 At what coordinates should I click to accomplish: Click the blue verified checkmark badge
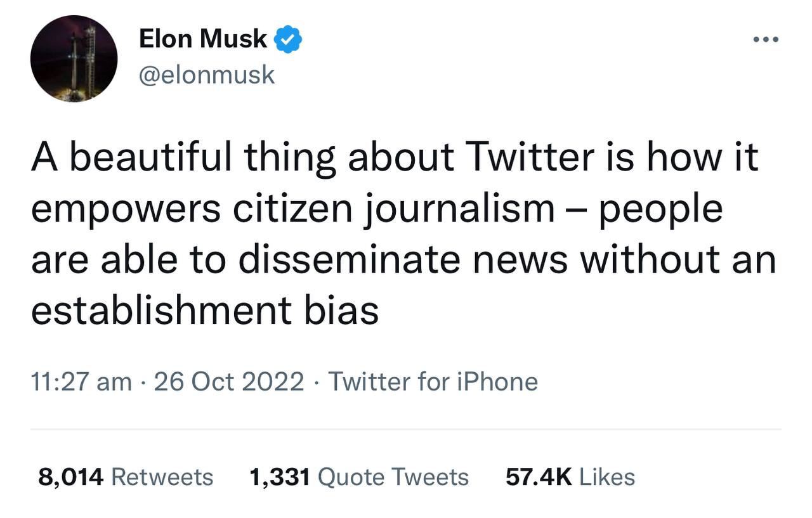click(287, 39)
